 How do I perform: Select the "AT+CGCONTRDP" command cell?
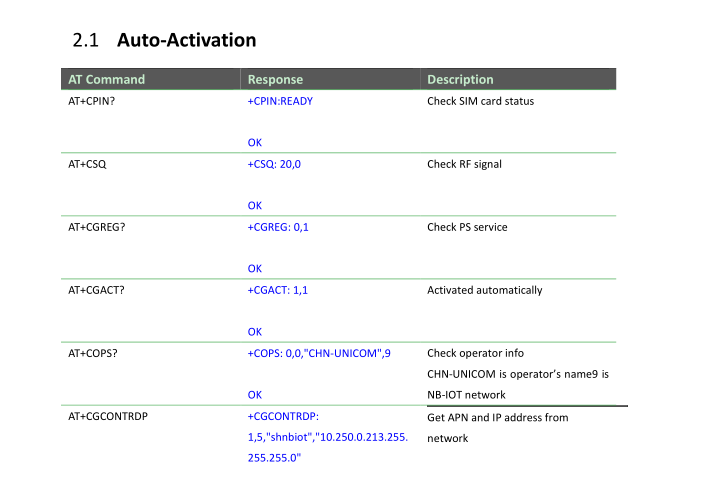pos(108,416)
